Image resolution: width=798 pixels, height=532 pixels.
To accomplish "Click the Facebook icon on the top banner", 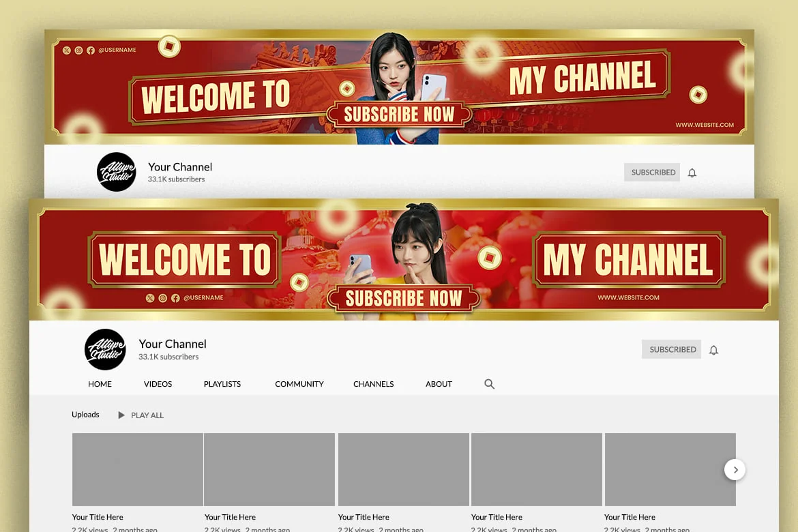I will pyautogui.click(x=91, y=50).
